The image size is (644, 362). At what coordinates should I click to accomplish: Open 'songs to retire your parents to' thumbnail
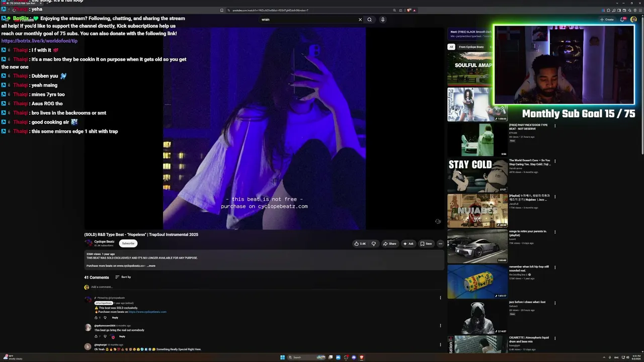(x=477, y=246)
